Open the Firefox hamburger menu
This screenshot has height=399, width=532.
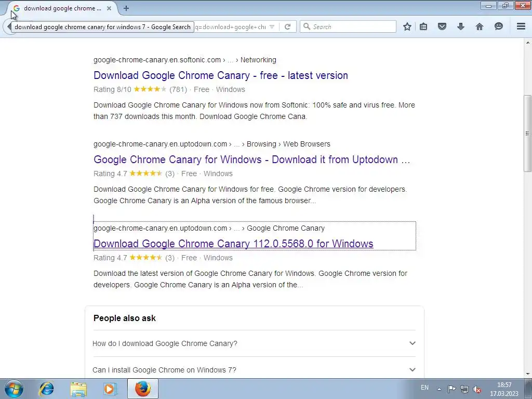pos(521,26)
